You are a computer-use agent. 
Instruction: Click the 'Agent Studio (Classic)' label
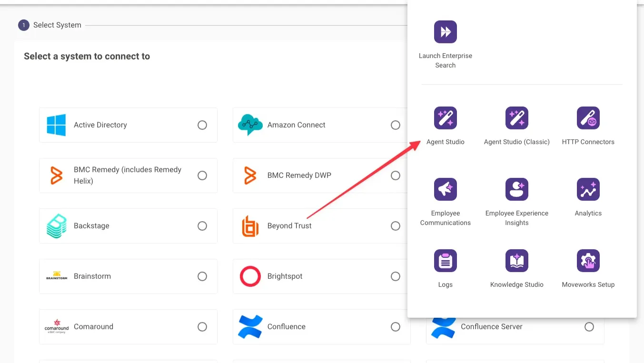tap(517, 142)
